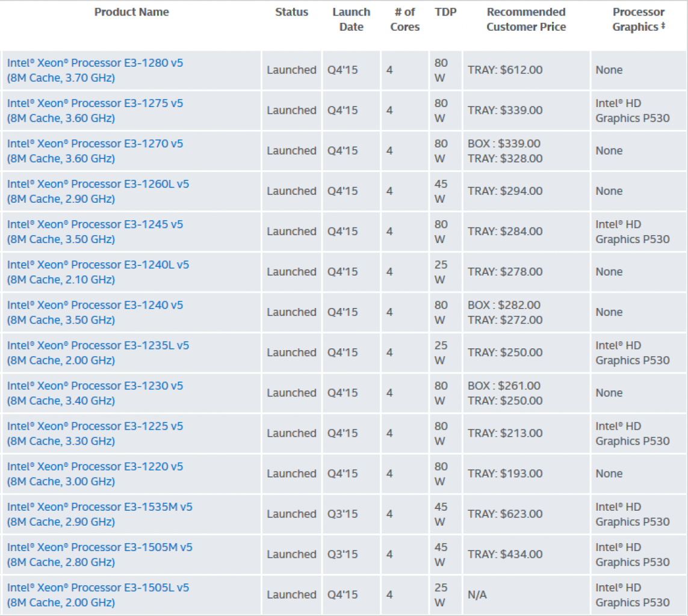Screen dimensions: 688x616
Task: Open the Xeon E3-1245 v5 product link
Action: (x=95, y=232)
